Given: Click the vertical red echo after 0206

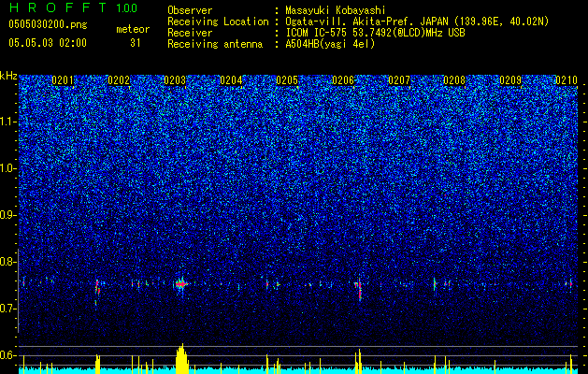Looking at the screenshot, I should point(360,289).
